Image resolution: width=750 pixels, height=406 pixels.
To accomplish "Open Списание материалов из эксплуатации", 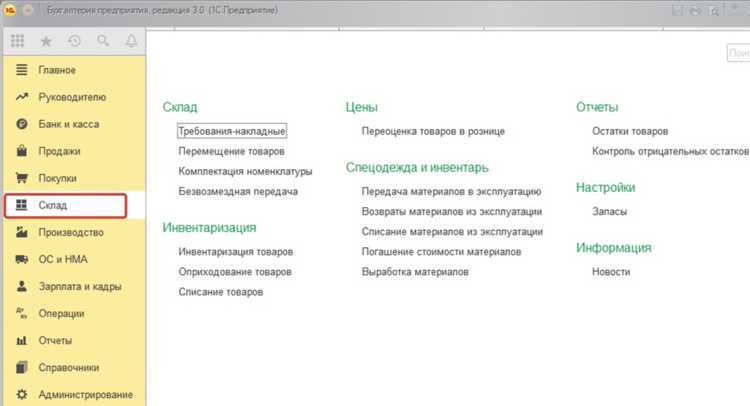I will tap(452, 231).
